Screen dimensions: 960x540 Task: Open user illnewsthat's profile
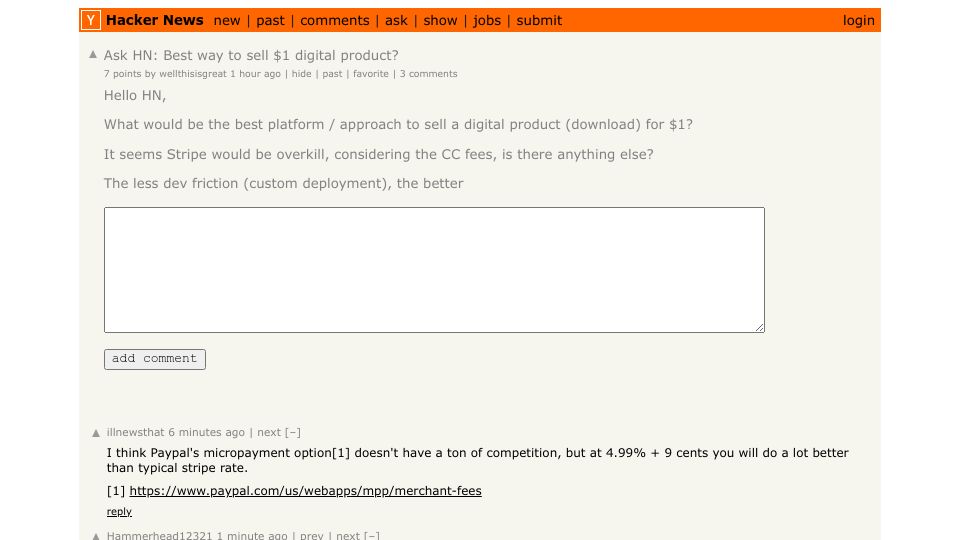[x=135, y=432]
